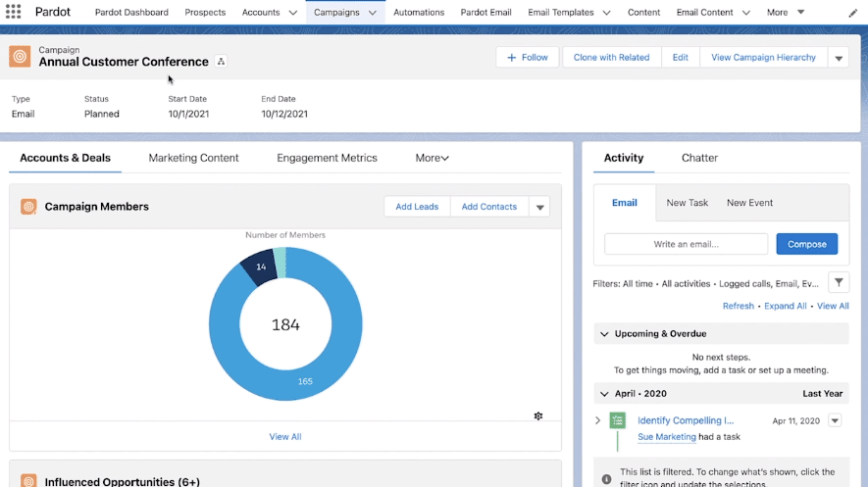868x487 pixels.
Task: Open the More tabs dropdown
Action: 432,158
